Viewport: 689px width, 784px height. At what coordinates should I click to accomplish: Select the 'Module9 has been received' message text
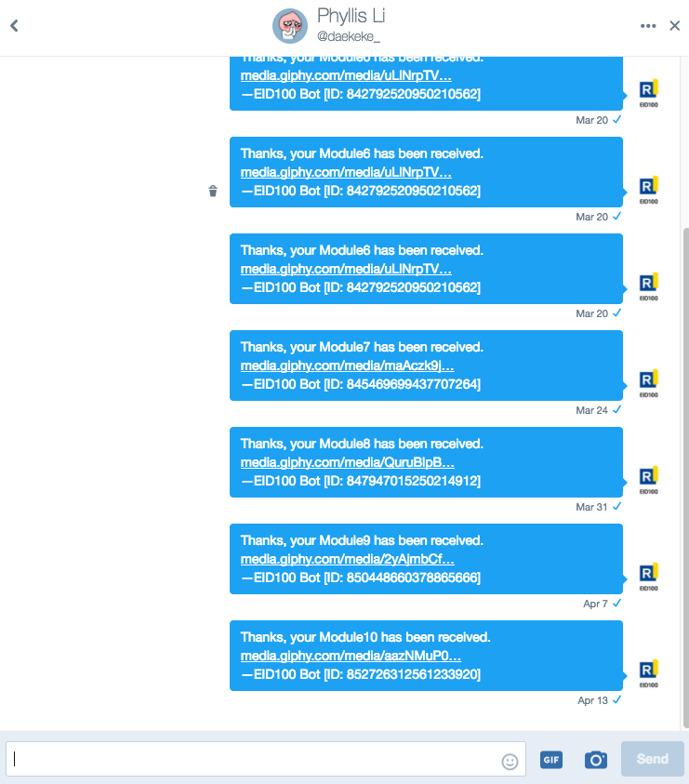coord(362,540)
